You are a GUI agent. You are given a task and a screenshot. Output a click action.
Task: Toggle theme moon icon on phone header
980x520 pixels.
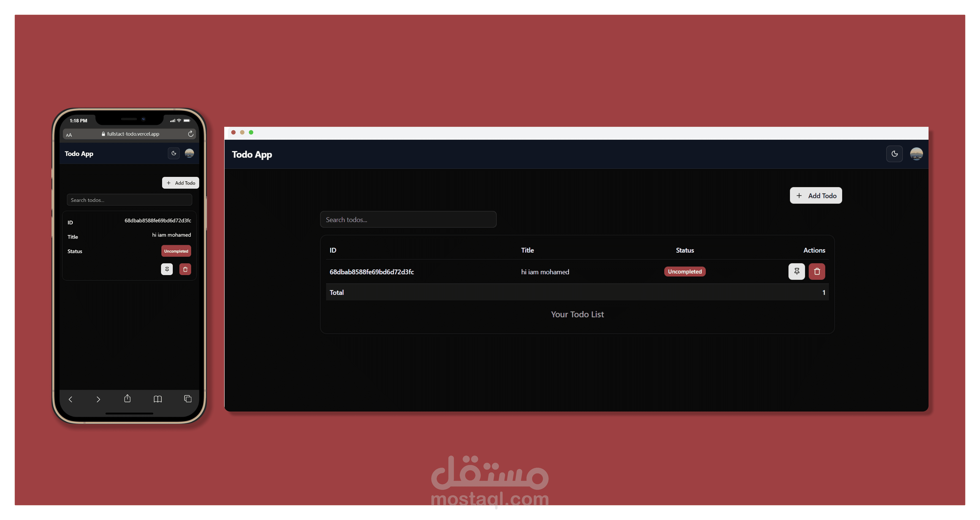(x=174, y=153)
